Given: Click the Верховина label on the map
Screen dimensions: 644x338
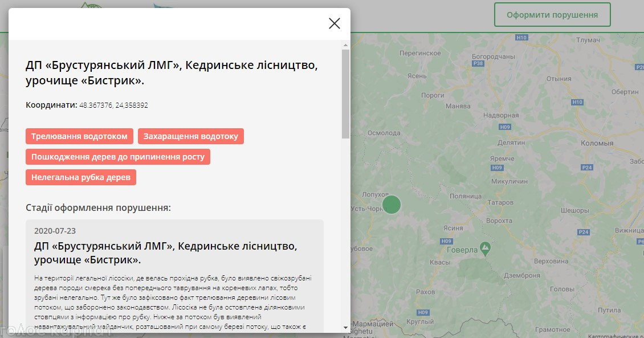Looking at the screenshot, I should (x=552, y=261).
